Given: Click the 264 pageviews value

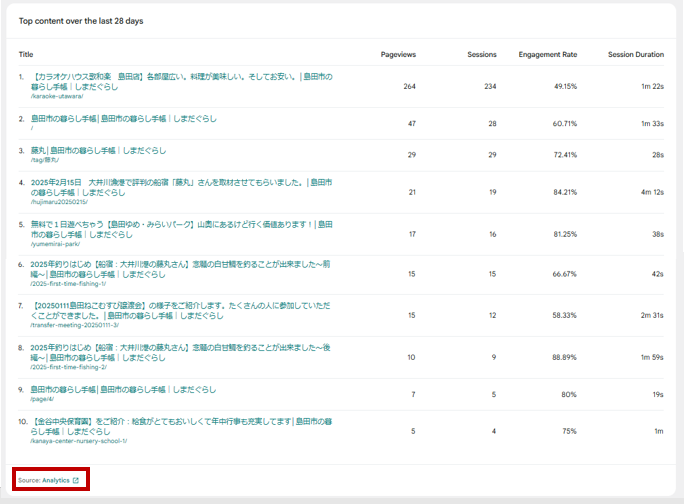Looking at the screenshot, I should pos(408,86).
